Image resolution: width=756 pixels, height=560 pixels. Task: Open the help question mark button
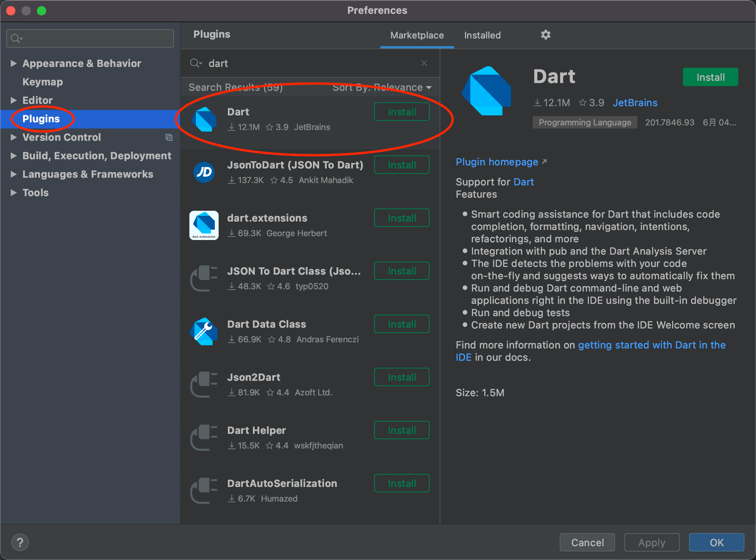(x=20, y=542)
